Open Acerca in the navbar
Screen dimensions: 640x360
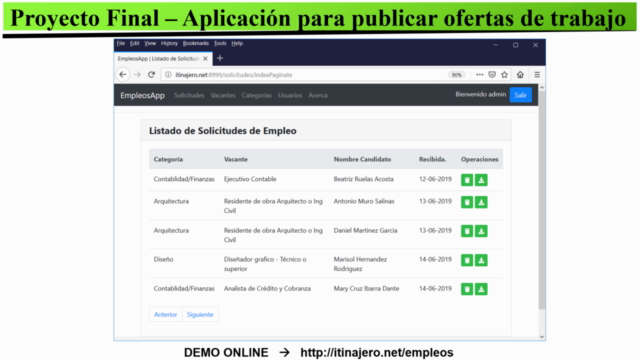(x=318, y=96)
